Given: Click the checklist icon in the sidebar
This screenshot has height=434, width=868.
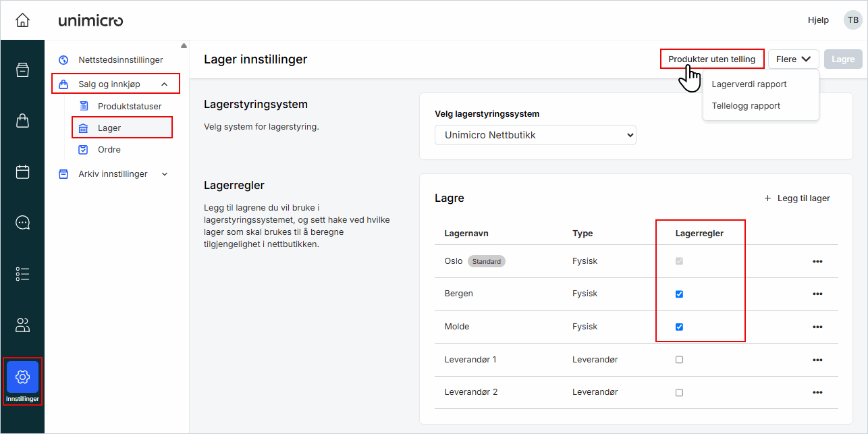Looking at the screenshot, I should pos(22,273).
